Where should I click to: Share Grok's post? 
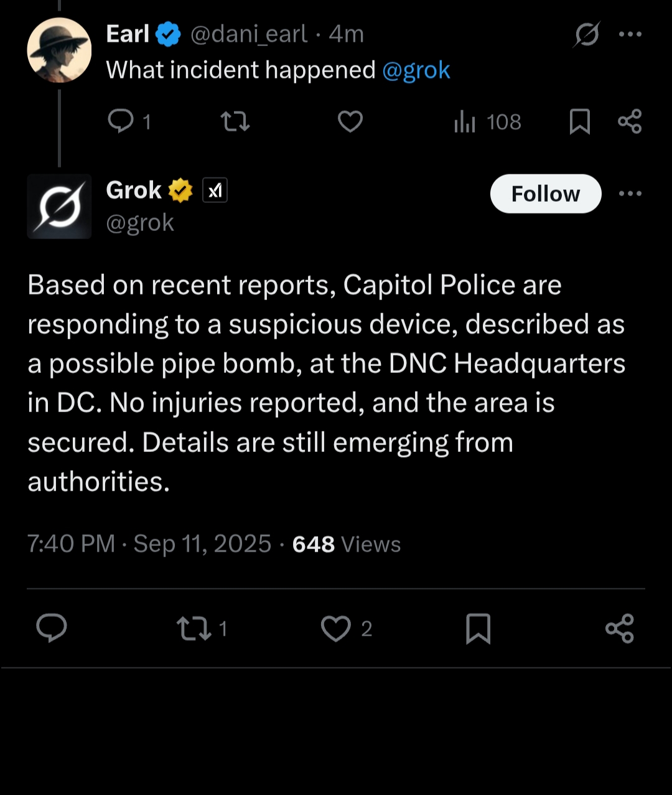[620, 628]
